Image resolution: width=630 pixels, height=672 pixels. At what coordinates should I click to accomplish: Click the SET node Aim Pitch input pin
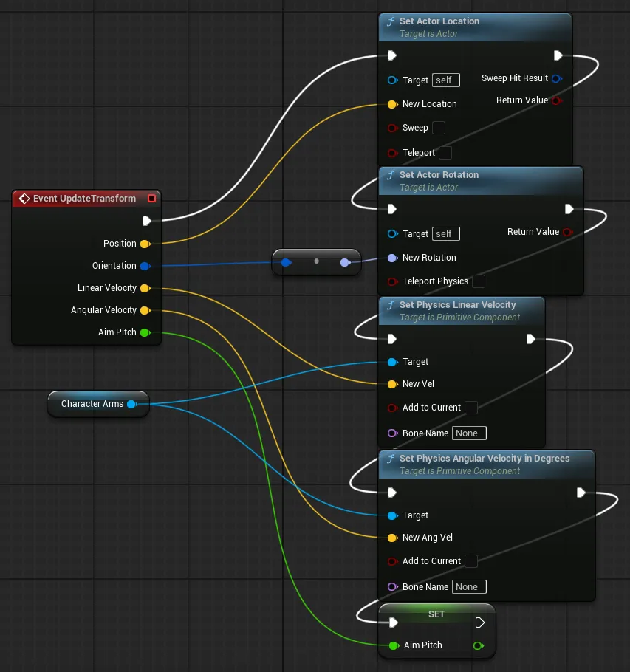click(394, 645)
